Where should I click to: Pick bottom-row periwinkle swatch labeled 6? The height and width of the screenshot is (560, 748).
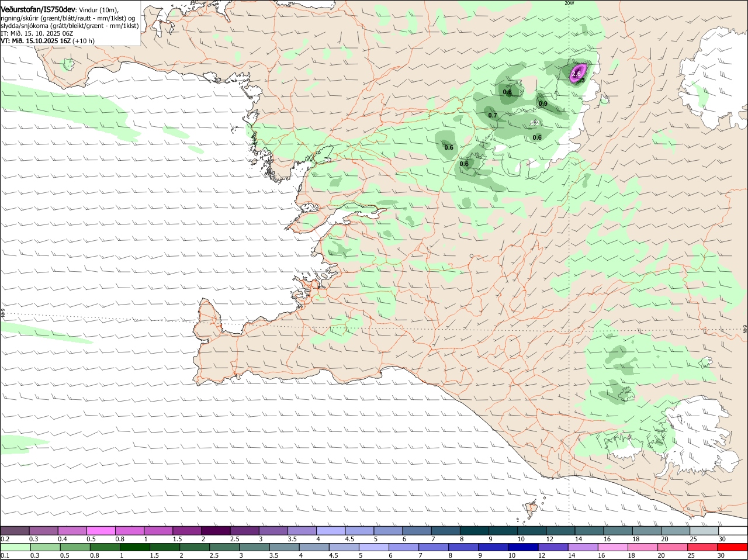pos(404,547)
